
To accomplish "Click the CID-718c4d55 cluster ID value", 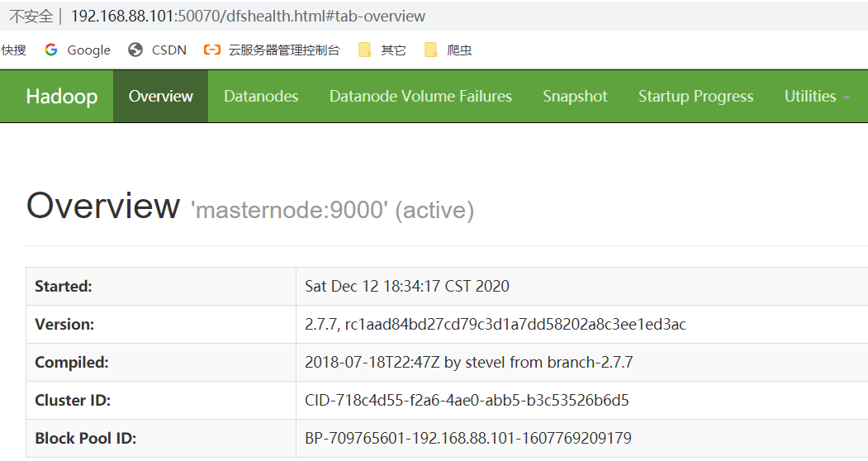I will 467,400.
